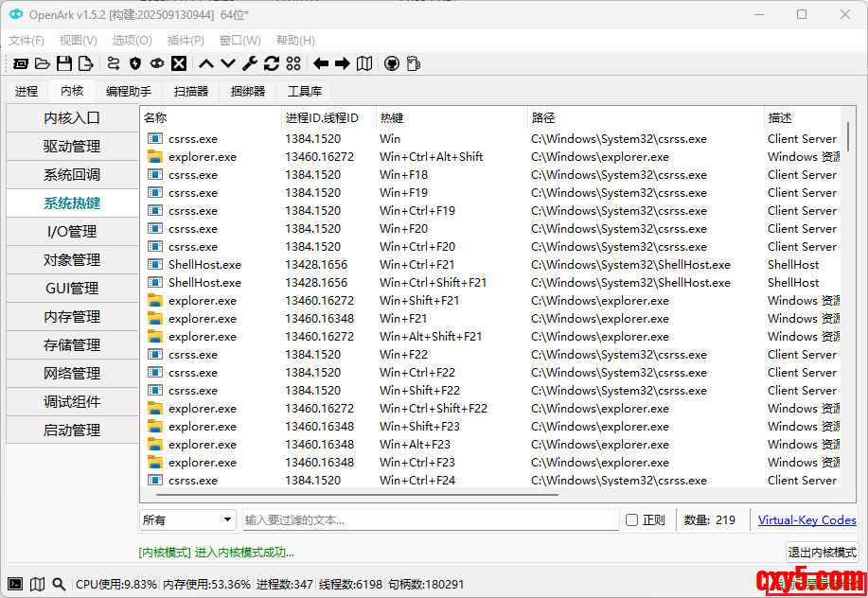Screen dimensions: 868x598
Task: Click the save floppy disk toolbar icon
Action: click(64, 63)
